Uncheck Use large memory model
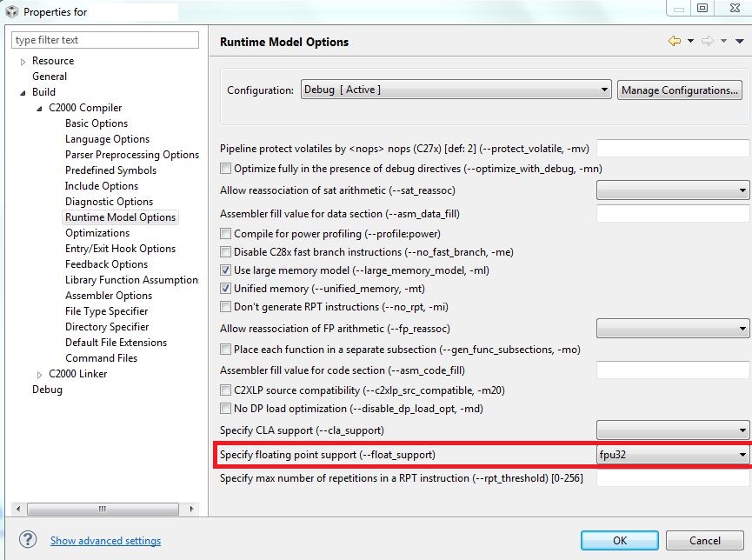Viewport: 752px width, 560px height. click(x=225, y=271)
